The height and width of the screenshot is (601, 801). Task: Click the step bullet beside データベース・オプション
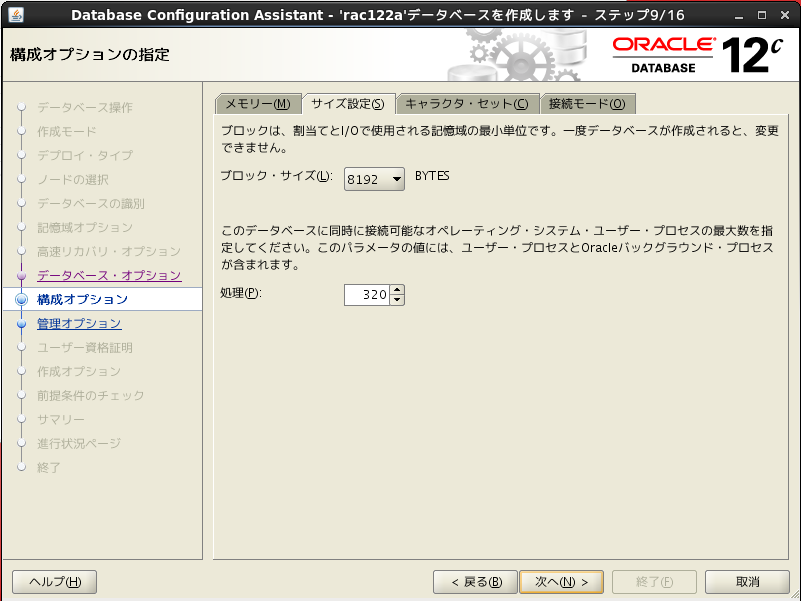[21, 276]
